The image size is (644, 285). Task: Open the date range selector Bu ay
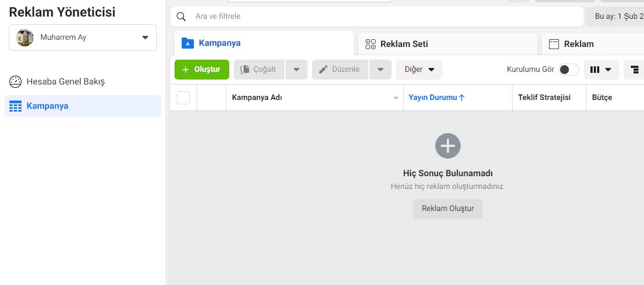click(615, 17)
